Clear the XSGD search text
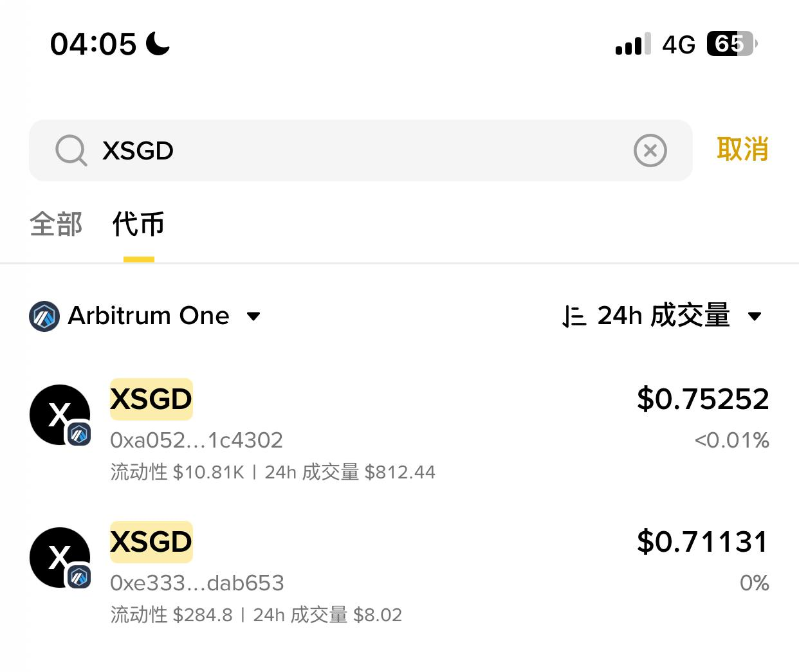799x672 pixels. (650, 150)
